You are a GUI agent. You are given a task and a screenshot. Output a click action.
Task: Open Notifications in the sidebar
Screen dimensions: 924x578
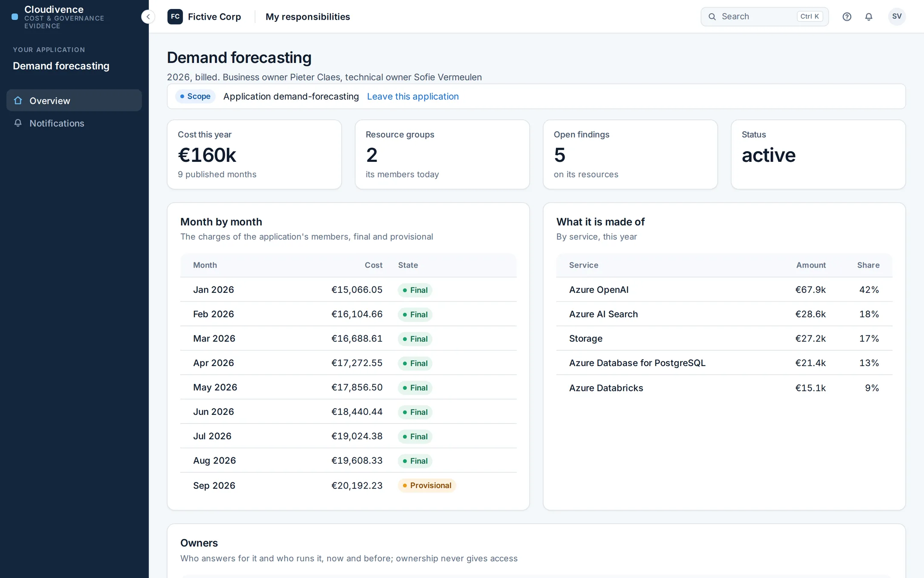74,123
